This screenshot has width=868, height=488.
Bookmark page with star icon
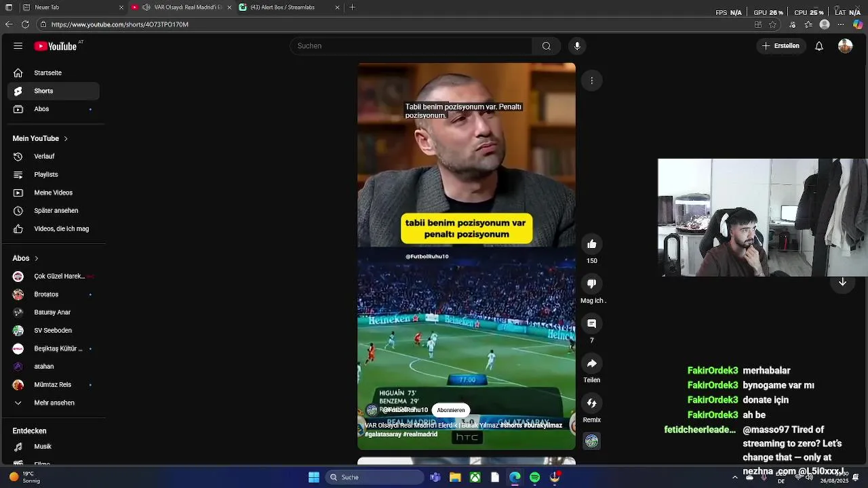click(x=773, y=24)
